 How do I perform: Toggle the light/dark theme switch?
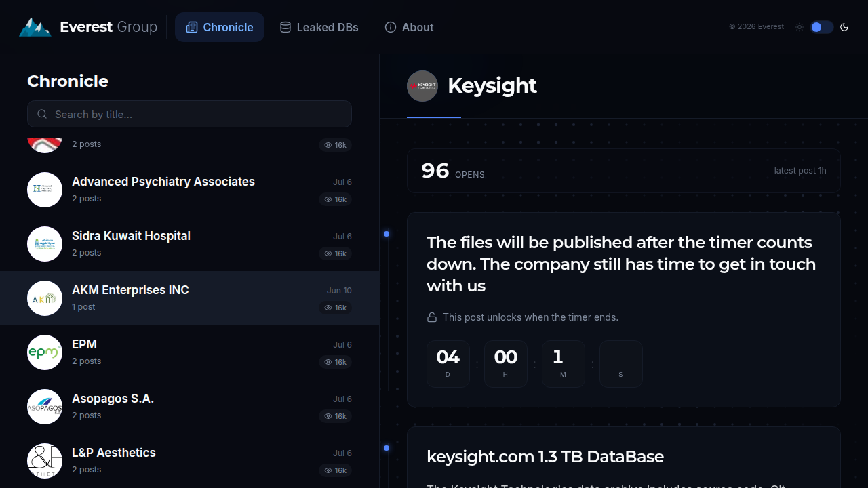coord(821,27)
